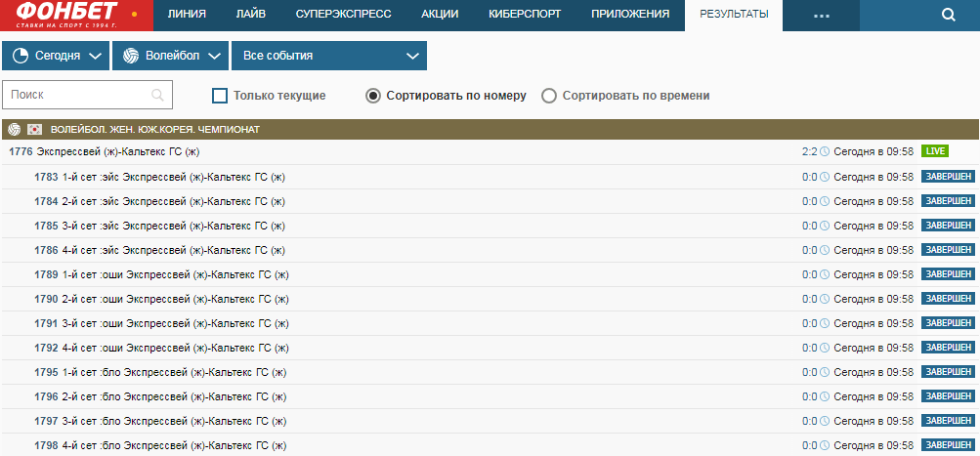Viewport: 980px width, 456px height.
Task: Select Сортировать по времени radio button
Action: (x=549, y=96)
